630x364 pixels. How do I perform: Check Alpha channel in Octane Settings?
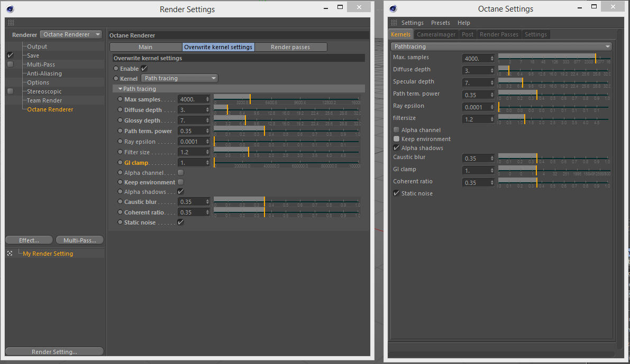click(x=397, y=129)
